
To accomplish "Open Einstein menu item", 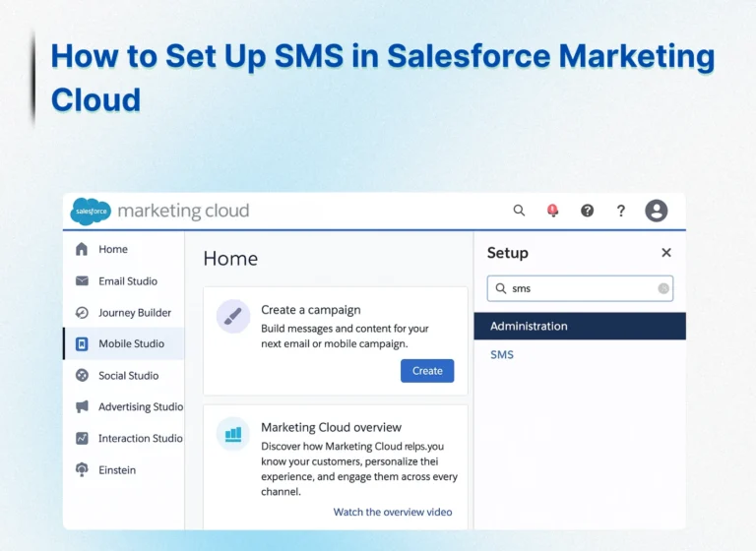I will (123, 469).
